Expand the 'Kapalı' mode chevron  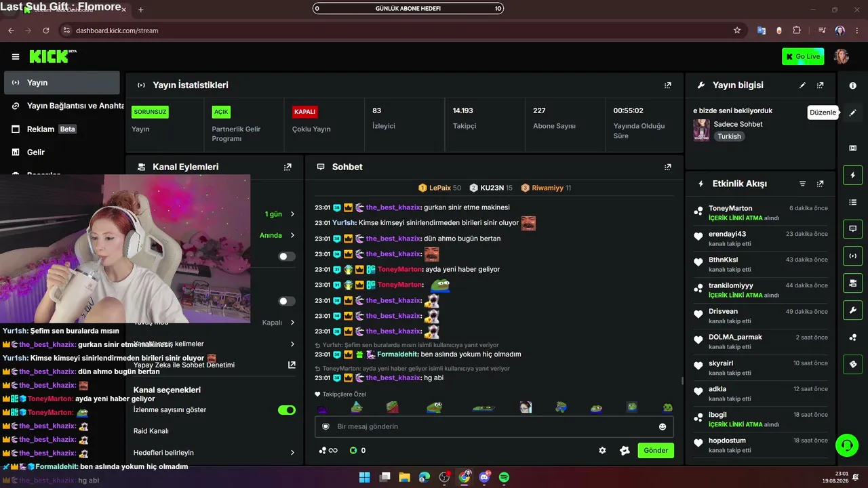(292, 323)
